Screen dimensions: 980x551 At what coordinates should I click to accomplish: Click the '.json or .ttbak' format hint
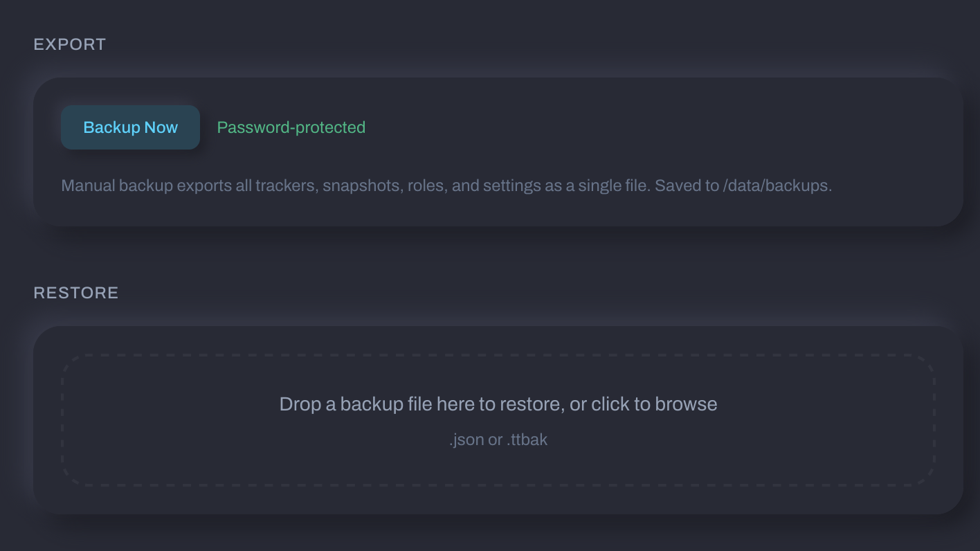pyautogui.click(x=498, y=439)
